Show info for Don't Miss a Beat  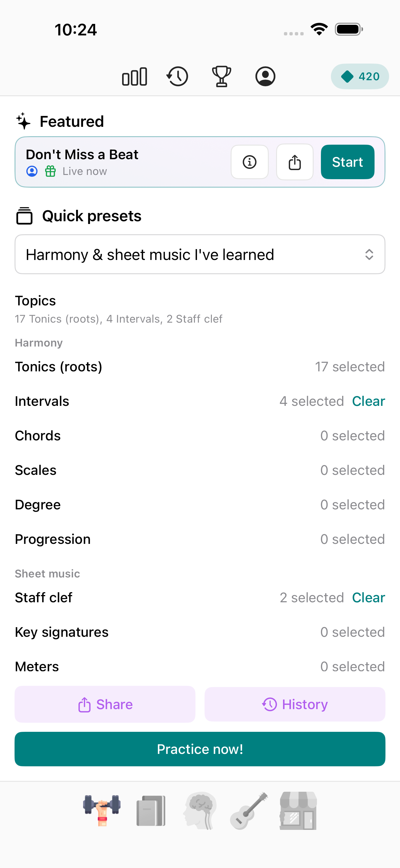coord(250,162)
